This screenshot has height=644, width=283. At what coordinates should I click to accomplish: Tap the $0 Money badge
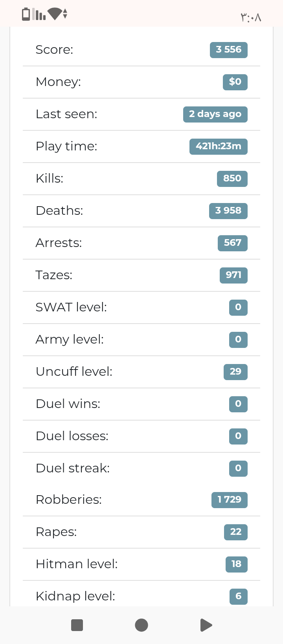coord(235,82)
